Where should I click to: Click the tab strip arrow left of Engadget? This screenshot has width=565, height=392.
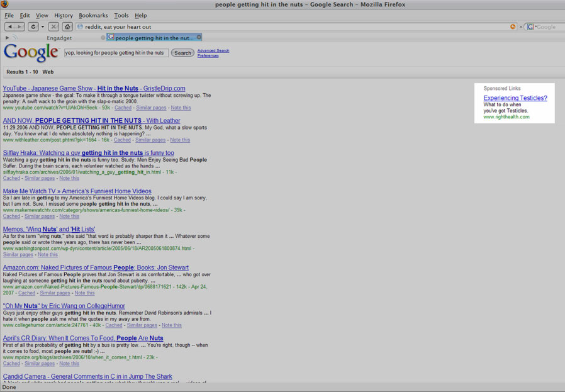coord(7,38)
